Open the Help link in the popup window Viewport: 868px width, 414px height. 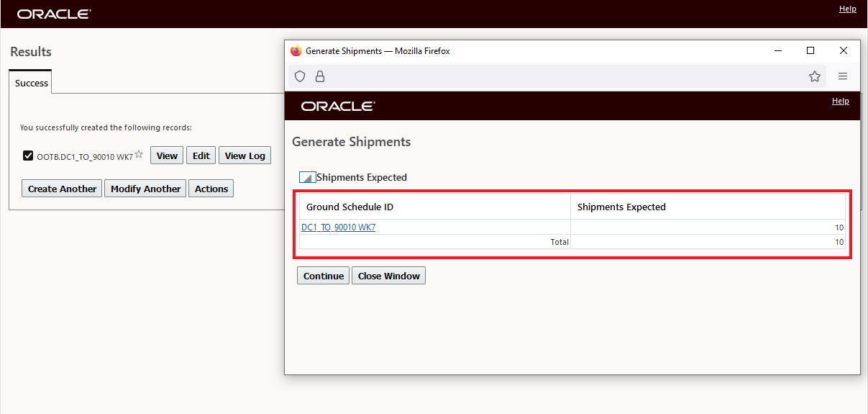click(x=840, y=102)
